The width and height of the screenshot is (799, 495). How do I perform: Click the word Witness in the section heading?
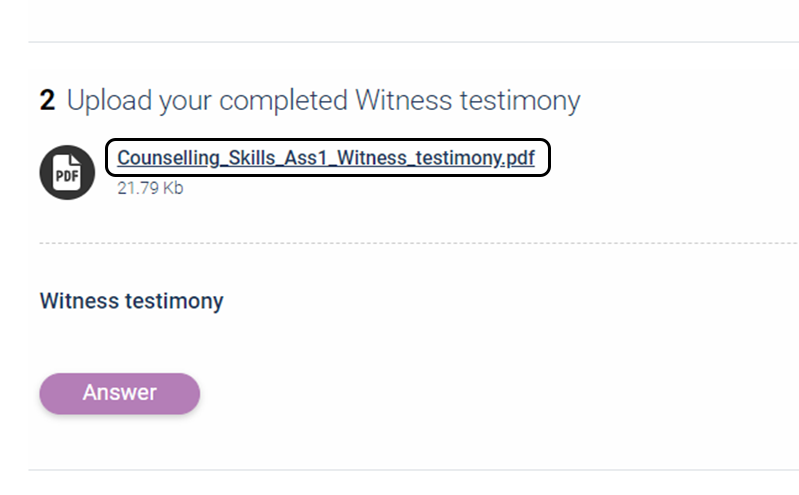pos(403,100)
